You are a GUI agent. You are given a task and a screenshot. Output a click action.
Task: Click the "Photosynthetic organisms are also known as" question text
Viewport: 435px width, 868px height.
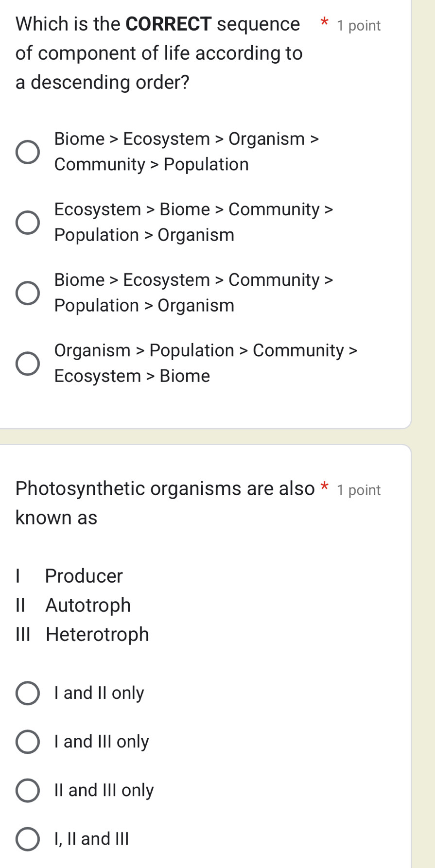point(165,488)
